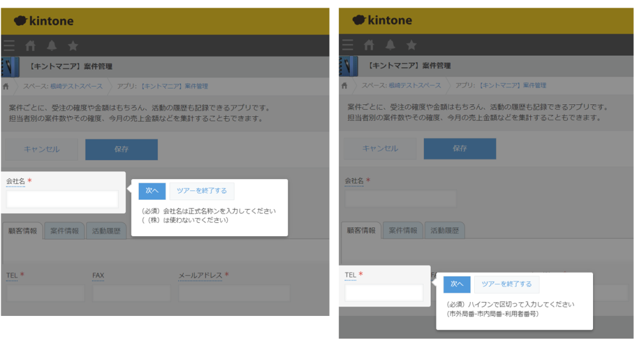This screenshot has width=644, height=353.
Task: Open 根崎テストスペース link in right breadcrumb
Action: (415, 85)
